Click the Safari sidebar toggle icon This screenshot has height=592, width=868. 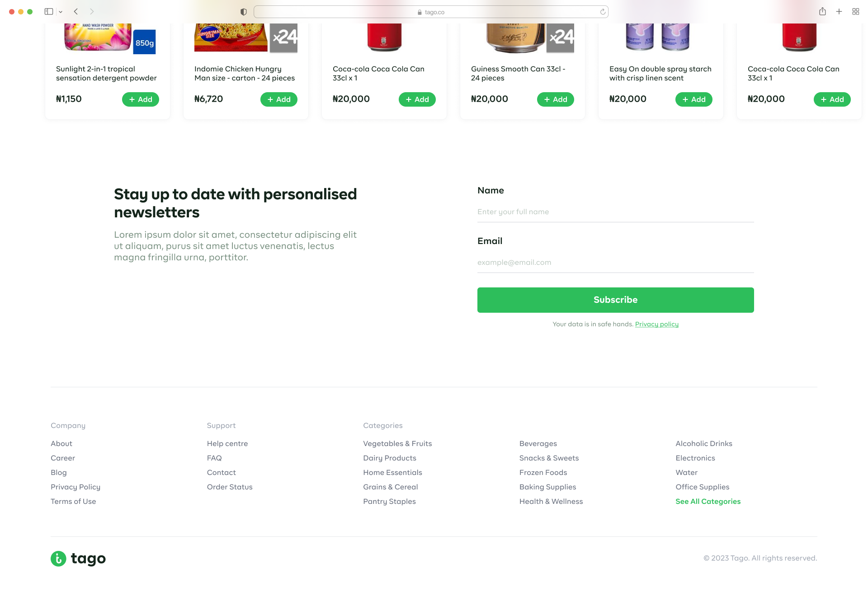[x=48, y=12]
